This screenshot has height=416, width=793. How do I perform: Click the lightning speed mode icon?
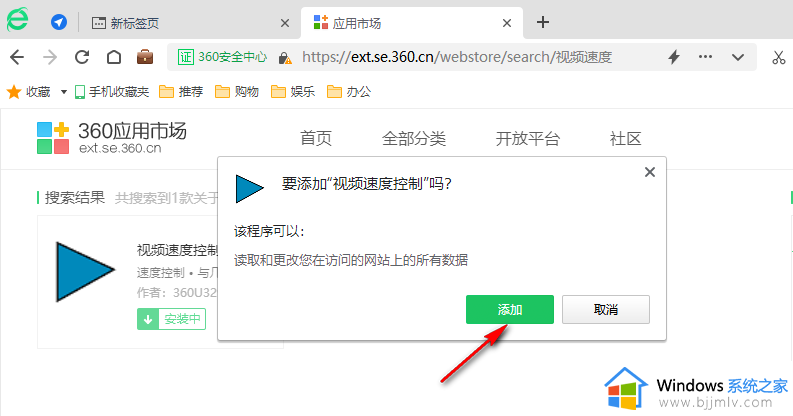pyautogui.click(x=673, y=57)
